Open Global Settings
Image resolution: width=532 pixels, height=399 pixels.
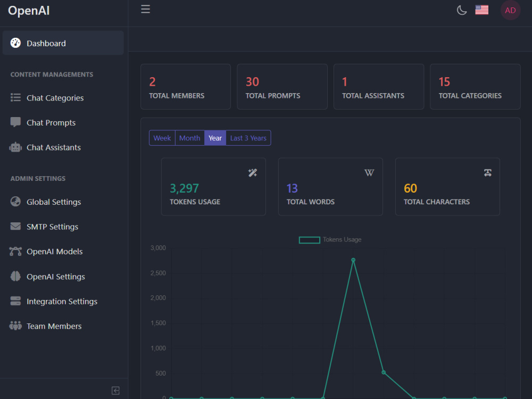click(54, 202)
